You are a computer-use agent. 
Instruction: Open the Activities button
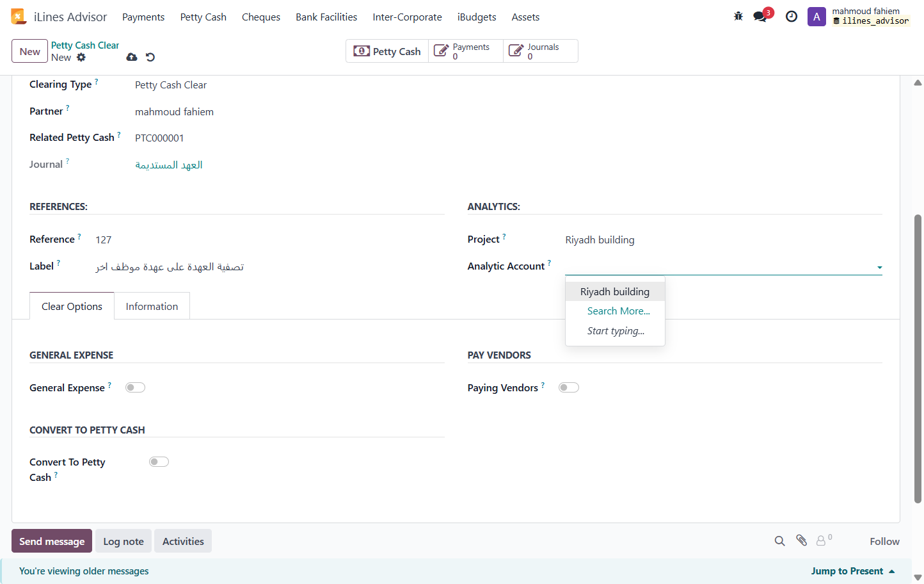pos(183,541)
